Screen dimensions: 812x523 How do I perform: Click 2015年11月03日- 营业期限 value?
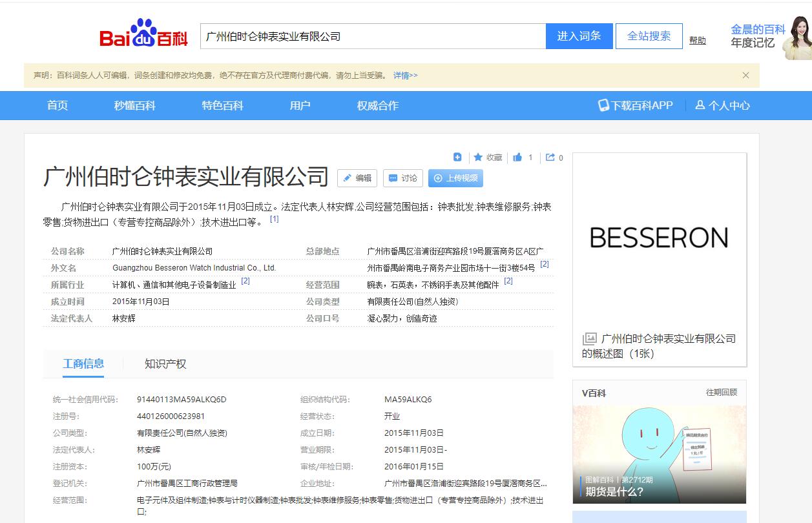[x=415, y=449]
